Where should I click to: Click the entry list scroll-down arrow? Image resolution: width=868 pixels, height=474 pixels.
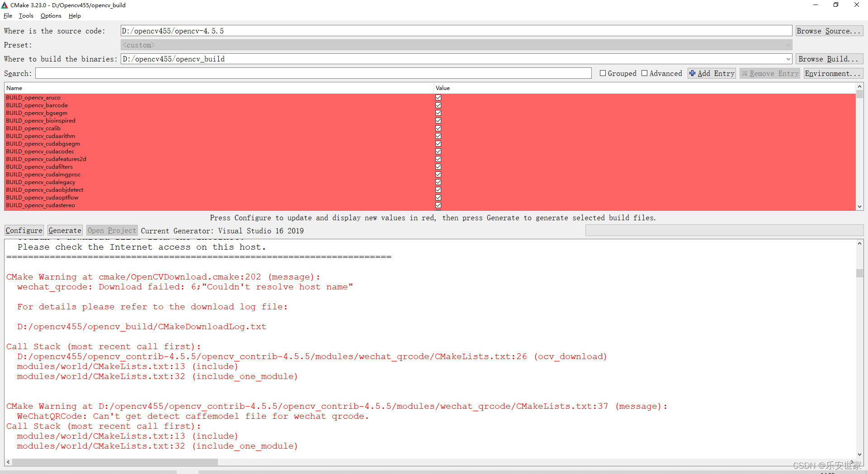(x=859, y=207)
